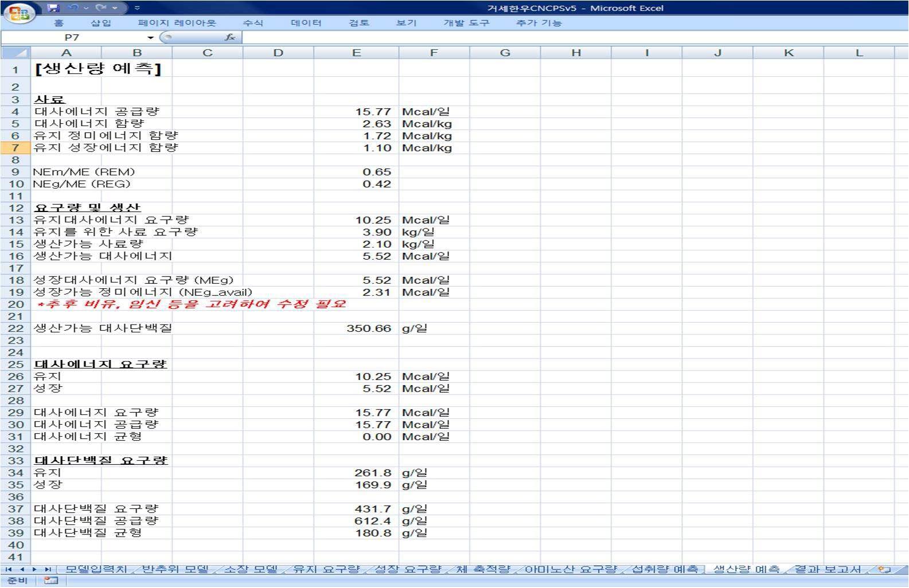Click the value 15.77 in row 4
909x588 pixels.
click(x=373, y=112)
